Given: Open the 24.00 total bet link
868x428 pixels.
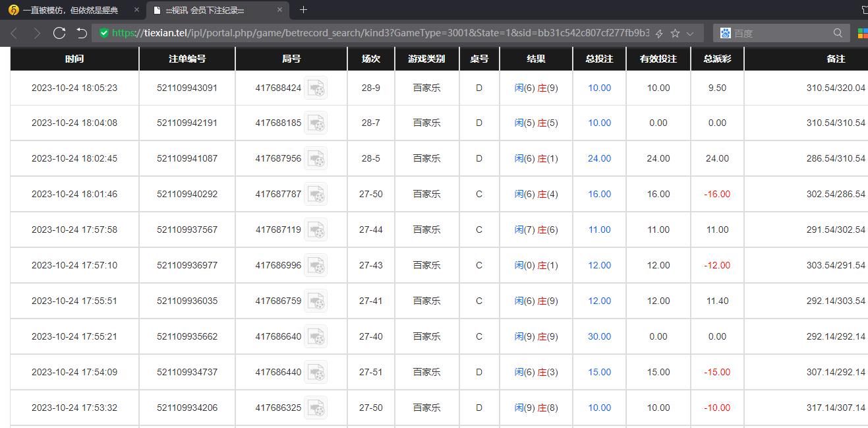Looking at the screenshot, I should (x=600, y=158).
